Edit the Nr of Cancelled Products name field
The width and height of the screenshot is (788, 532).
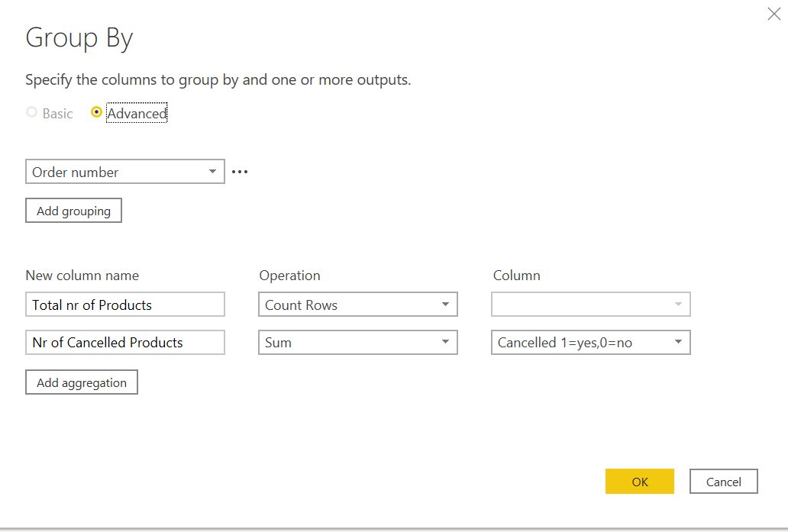[125, 343]
